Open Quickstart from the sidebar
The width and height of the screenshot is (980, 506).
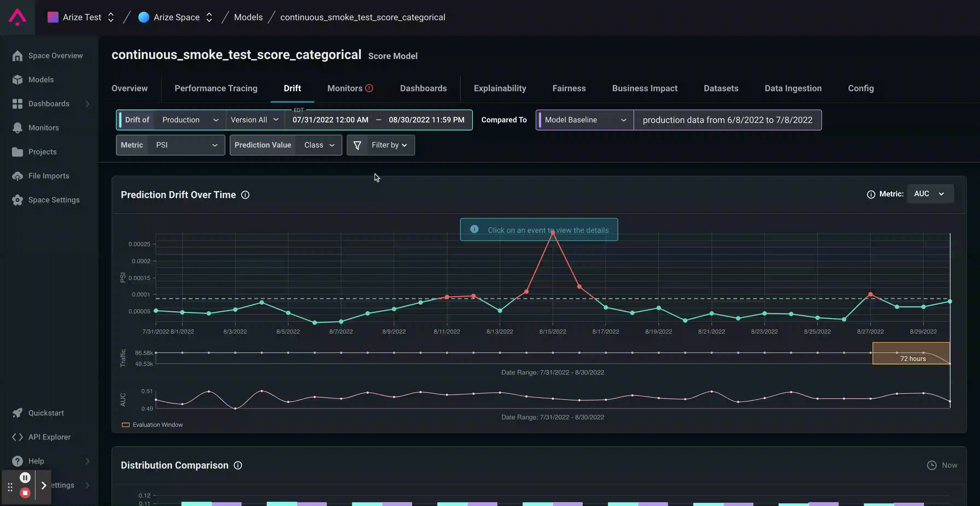[x=46, y=413]
